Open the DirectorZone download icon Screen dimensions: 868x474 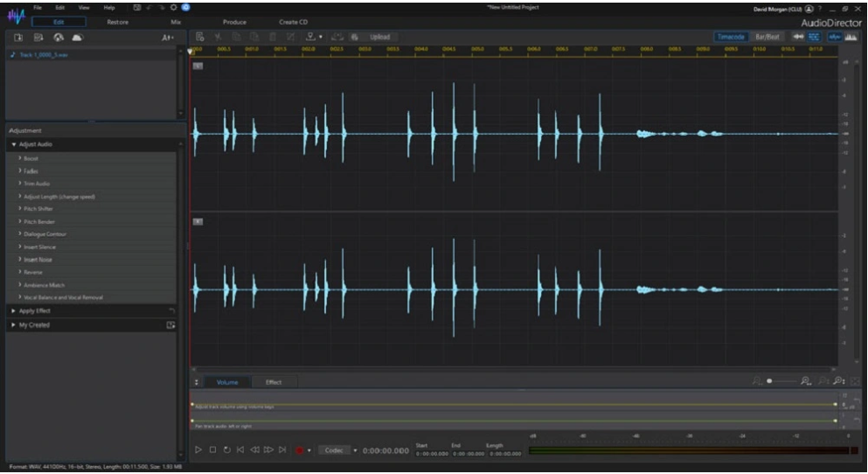pyautogui.click(x=58, y=38)
